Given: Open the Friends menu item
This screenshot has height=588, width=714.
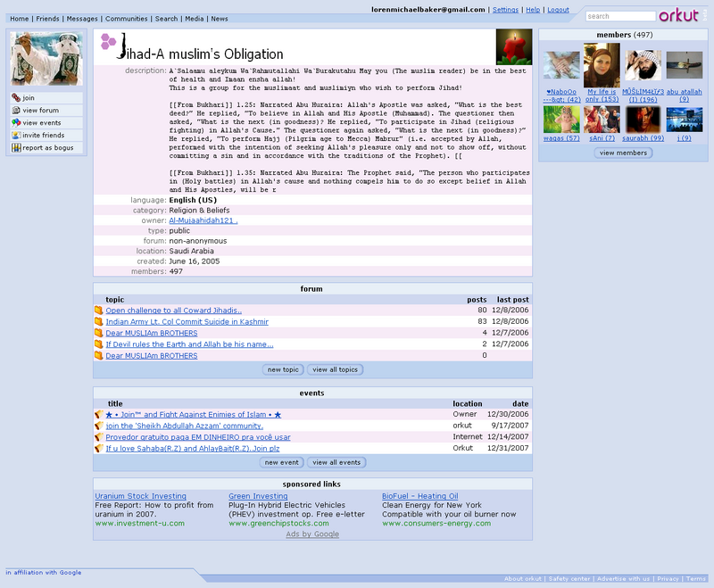Looking at the screenshot, I should pyautogui.click(x=47, y=19).
